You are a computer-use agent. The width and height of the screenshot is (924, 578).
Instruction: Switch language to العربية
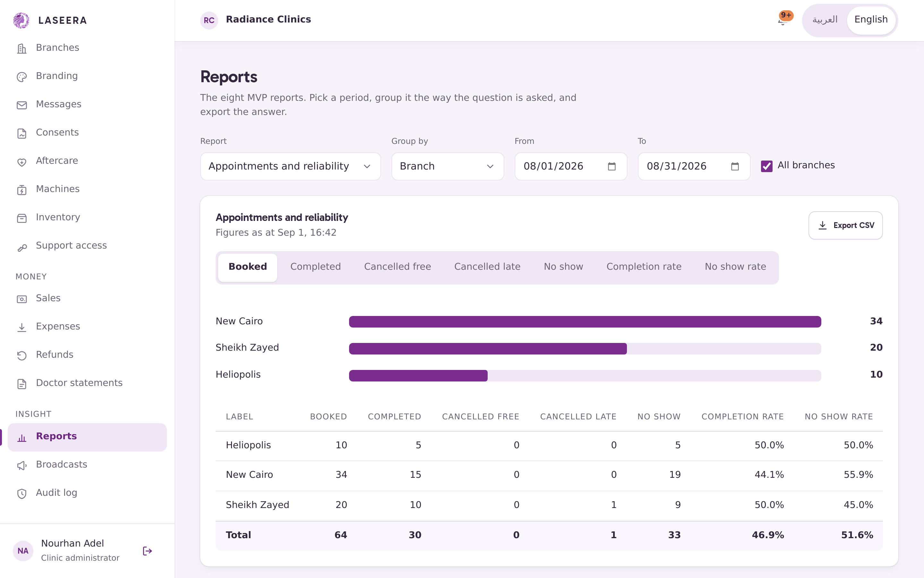[825, 20]
